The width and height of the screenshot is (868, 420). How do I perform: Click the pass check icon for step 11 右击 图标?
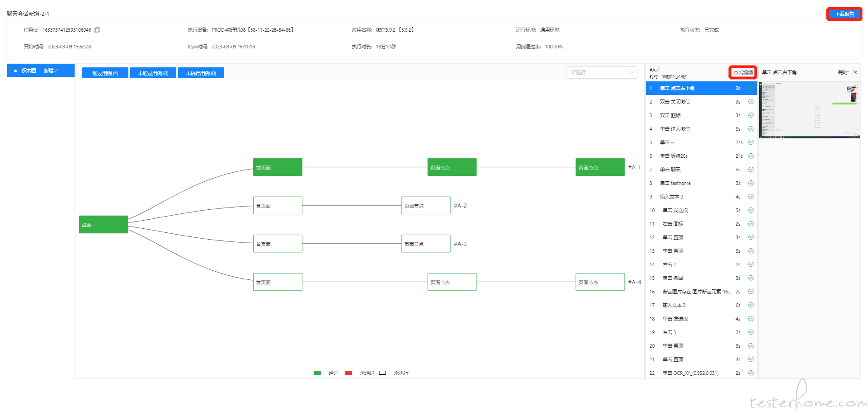(750, 224)
